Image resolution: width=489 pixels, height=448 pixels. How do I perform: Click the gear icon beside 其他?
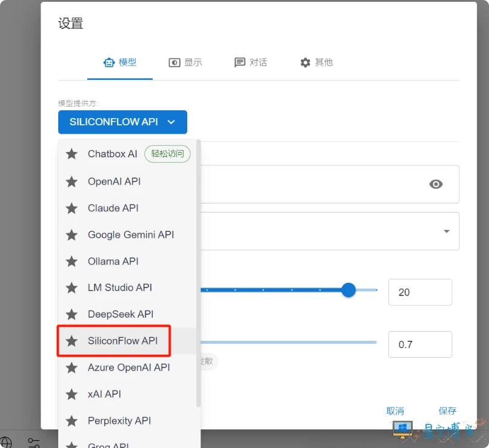point(305,62)
